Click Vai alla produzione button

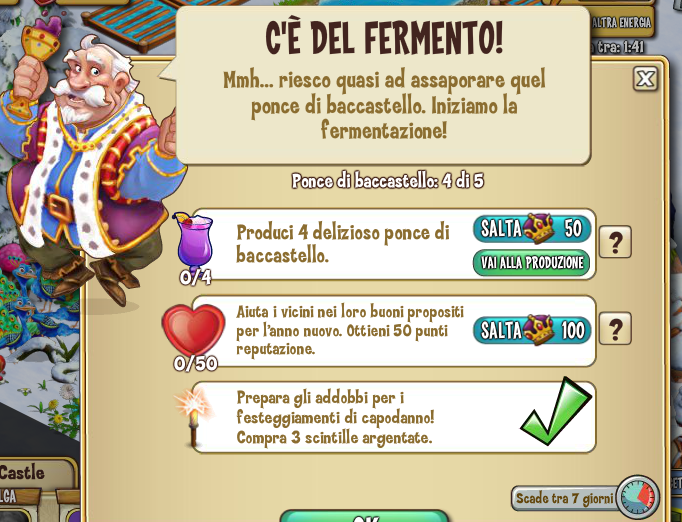point(532,263)
